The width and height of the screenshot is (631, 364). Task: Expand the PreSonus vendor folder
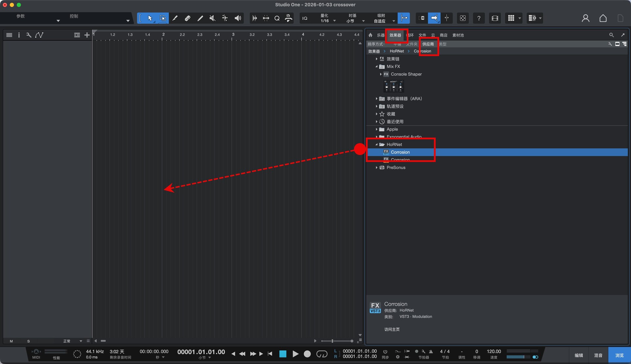point(377,167)
